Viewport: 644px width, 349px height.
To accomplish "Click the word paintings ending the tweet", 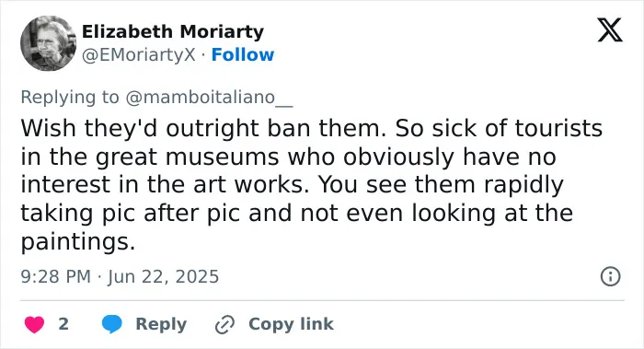I will 77,241.
